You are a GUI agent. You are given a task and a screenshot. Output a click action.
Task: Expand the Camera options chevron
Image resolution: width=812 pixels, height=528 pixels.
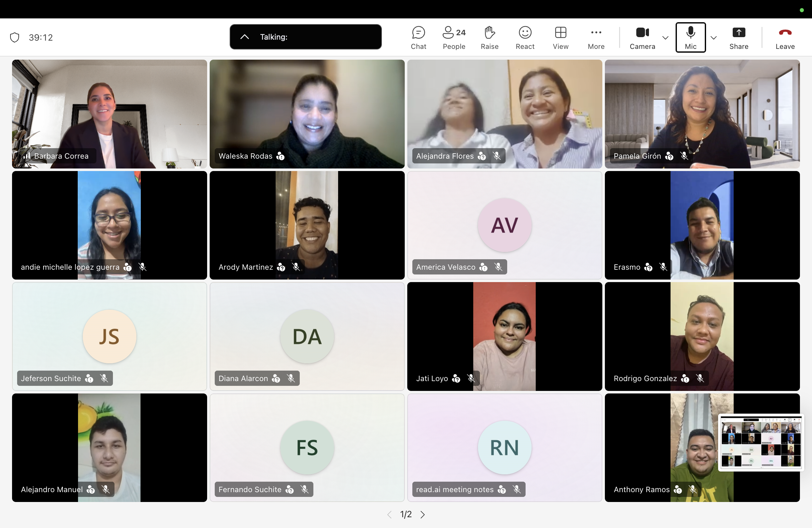[665, 37]
